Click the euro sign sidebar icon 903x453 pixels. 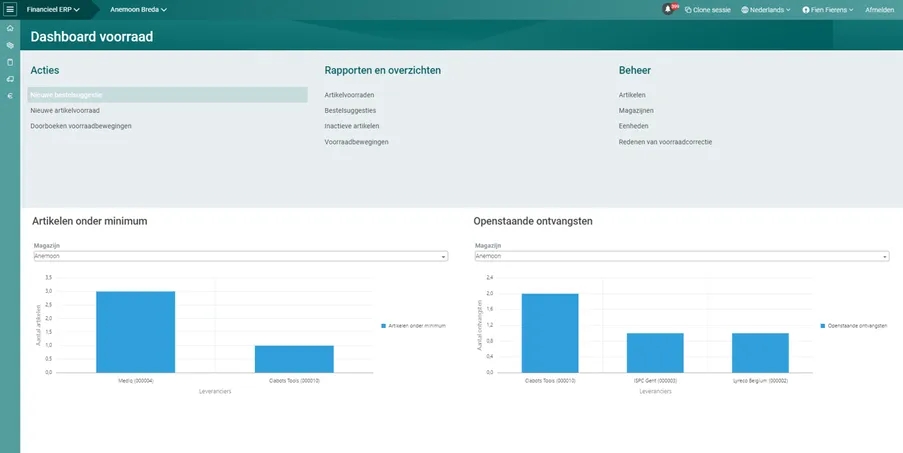click(x=10, y=96)
